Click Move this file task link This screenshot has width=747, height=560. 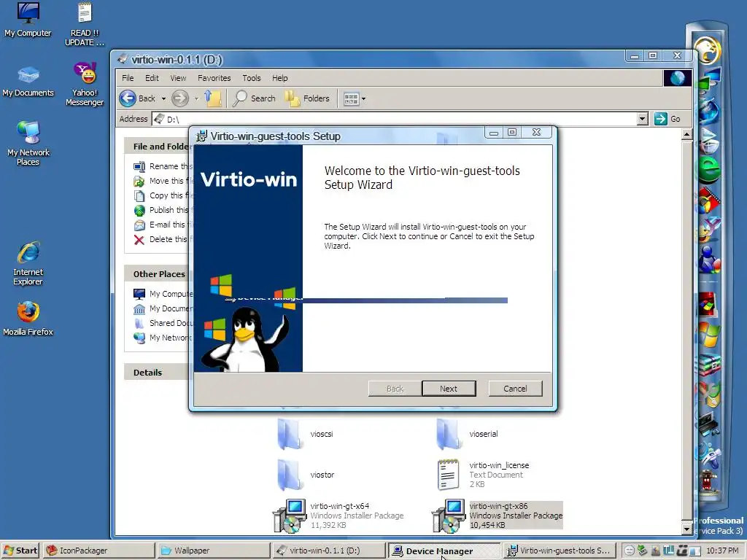coord(163,181)
